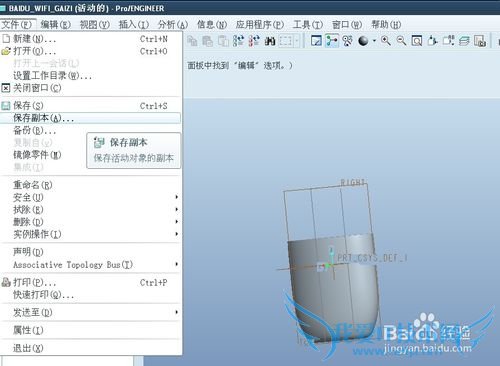The image size is (500, 366).
Task: Open the display style dropdown arrow
Action: click(x=374, y=41)
